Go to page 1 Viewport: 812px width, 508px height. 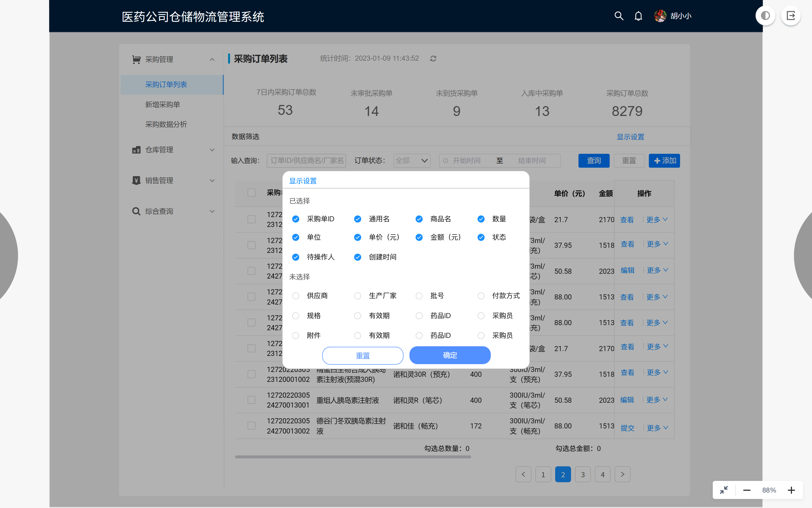click(543, 474)
